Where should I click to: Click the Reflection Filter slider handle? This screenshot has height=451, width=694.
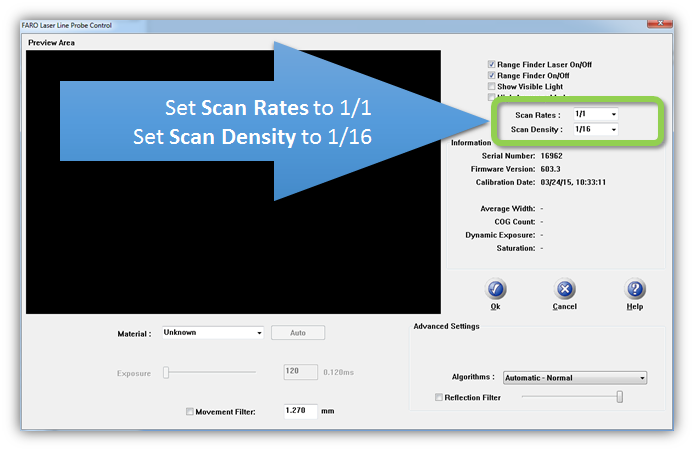(x=620, y=397)
